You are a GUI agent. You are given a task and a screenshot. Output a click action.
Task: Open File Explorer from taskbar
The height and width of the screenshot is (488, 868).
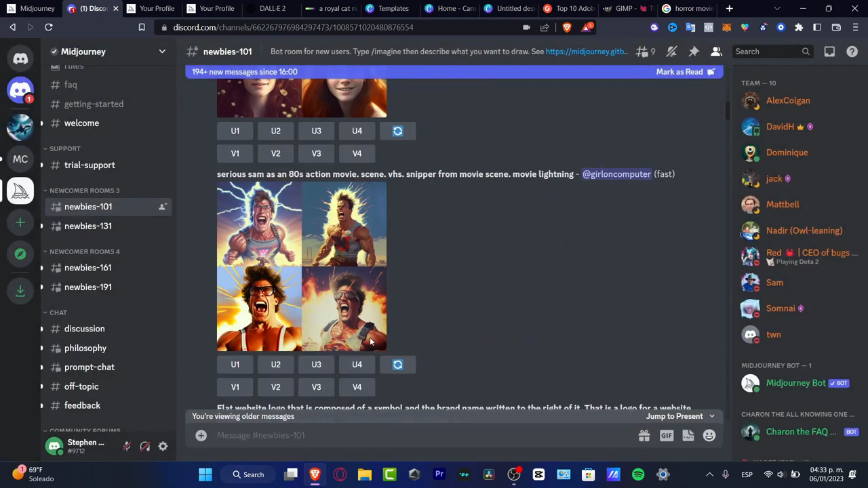pos(365,474)
